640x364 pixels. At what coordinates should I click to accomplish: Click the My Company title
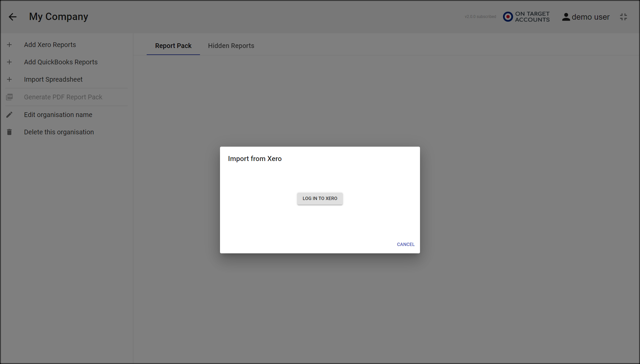(59, 17)
